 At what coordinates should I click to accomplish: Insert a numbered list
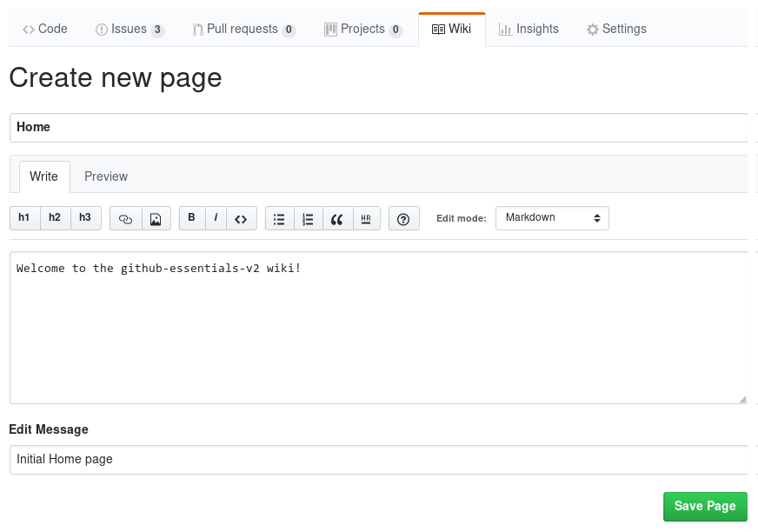coord(308,219)
